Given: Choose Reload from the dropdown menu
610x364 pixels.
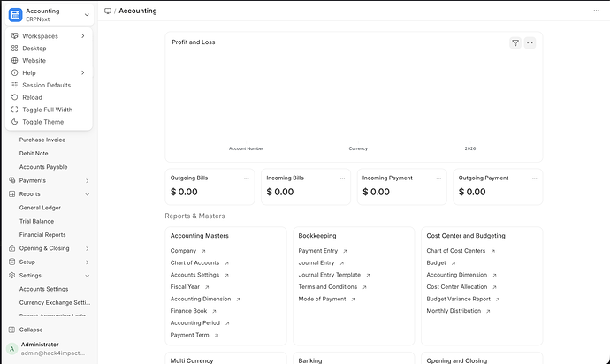Looking at the screenshot, I should 32,97.
